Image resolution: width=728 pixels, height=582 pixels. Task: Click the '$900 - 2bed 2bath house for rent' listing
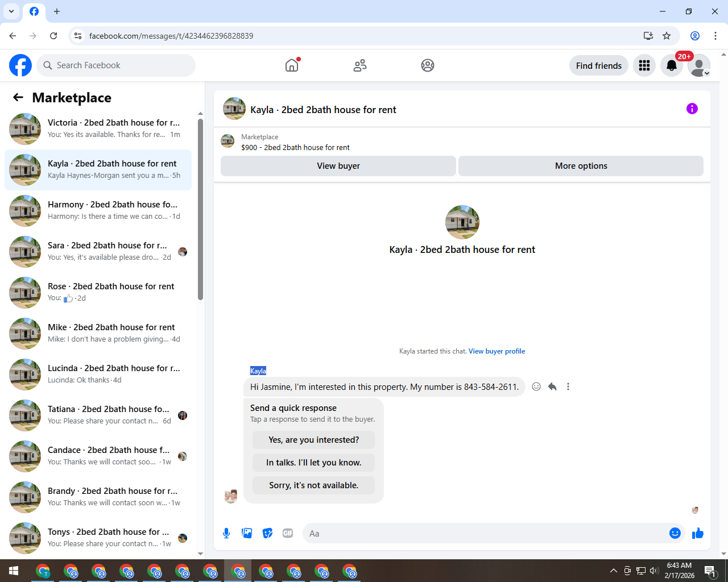(295, 147)
